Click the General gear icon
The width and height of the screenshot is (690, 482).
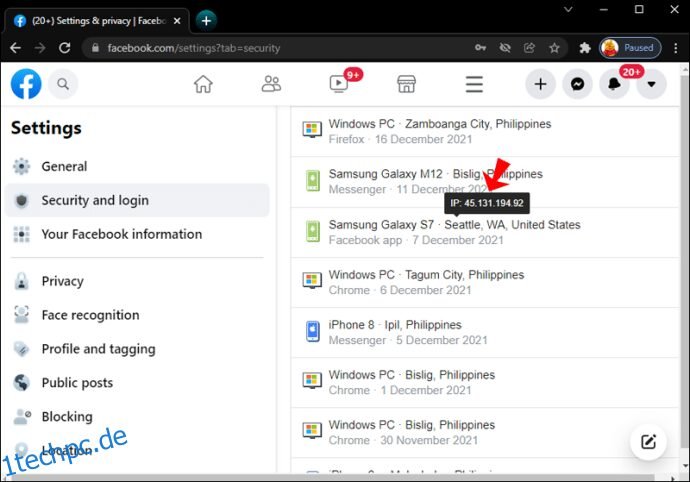point(21,166)
